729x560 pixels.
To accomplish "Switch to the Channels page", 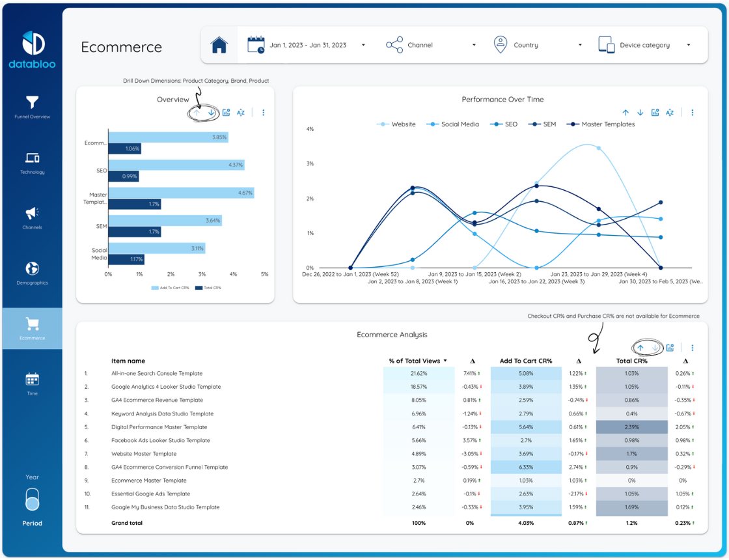I will pos(32,218).
